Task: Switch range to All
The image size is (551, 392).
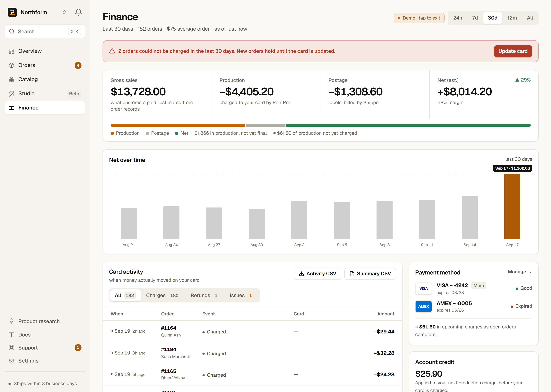Action: coord(530,18)
